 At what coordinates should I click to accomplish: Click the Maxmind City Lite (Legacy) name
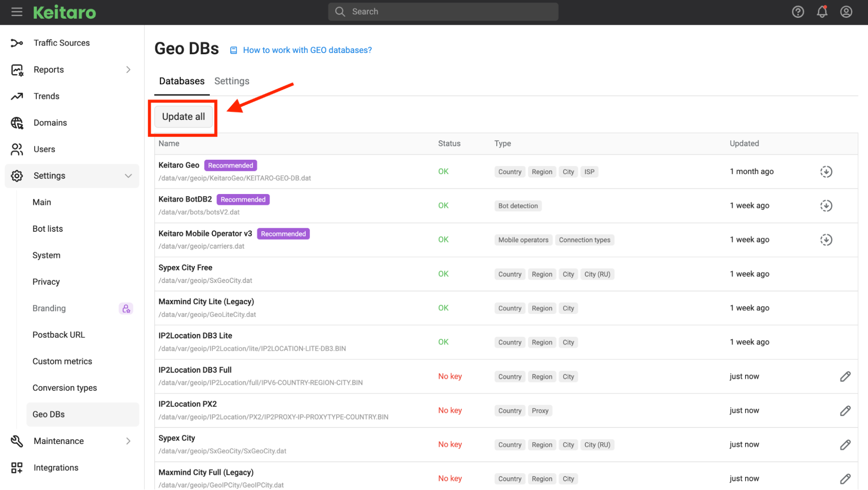point(206,302)
